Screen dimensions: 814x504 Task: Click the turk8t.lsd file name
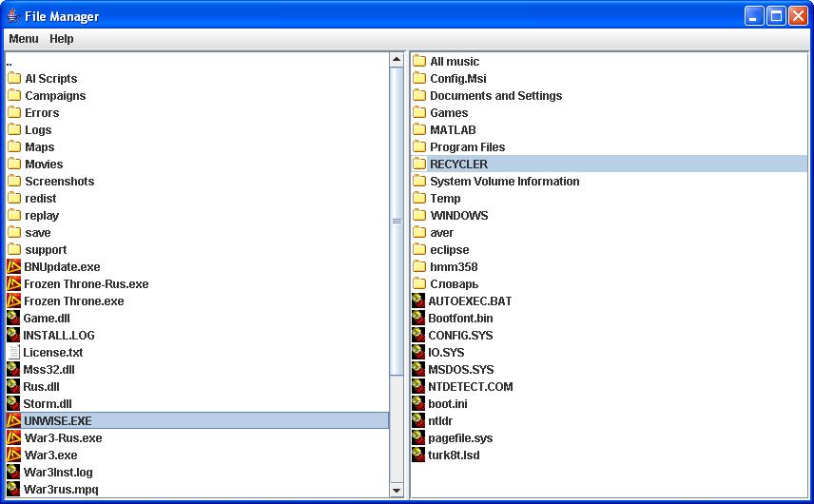[454, 456]
